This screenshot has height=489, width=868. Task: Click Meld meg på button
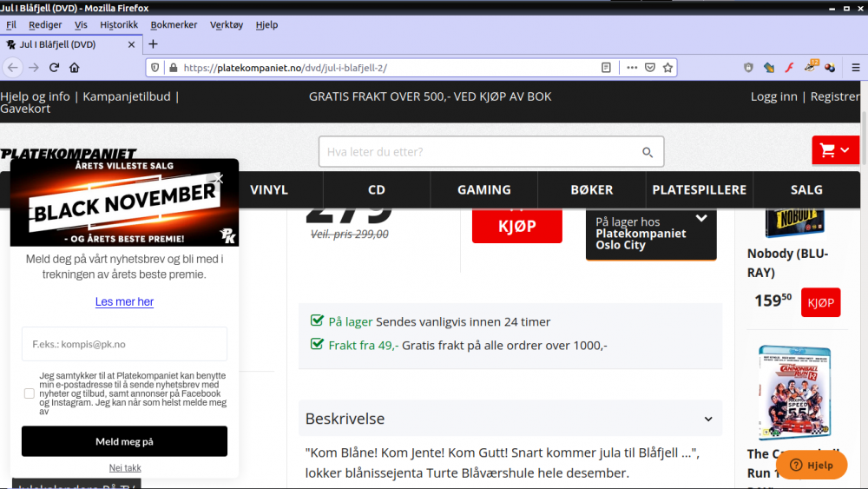[x=124, y=441]
